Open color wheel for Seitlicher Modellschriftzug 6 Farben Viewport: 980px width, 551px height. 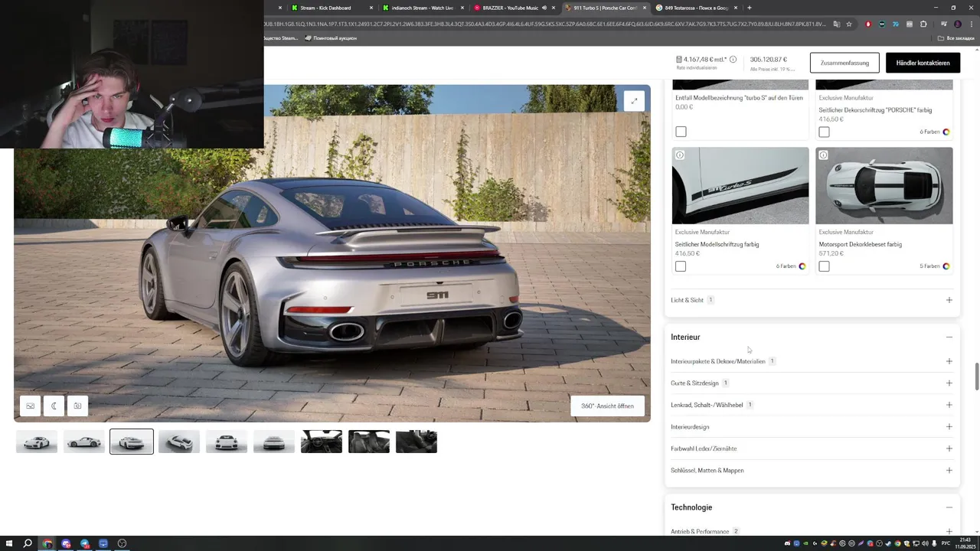point(802,266)
